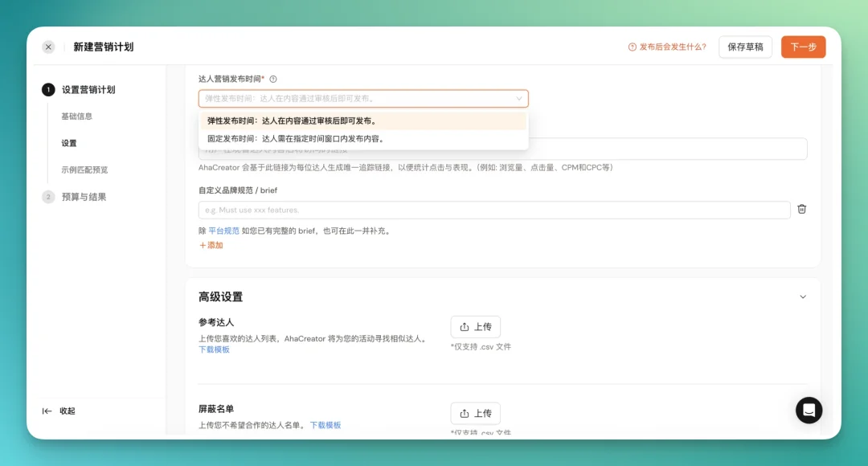Click the trash icon next to brief field

[x=801, y=209]
